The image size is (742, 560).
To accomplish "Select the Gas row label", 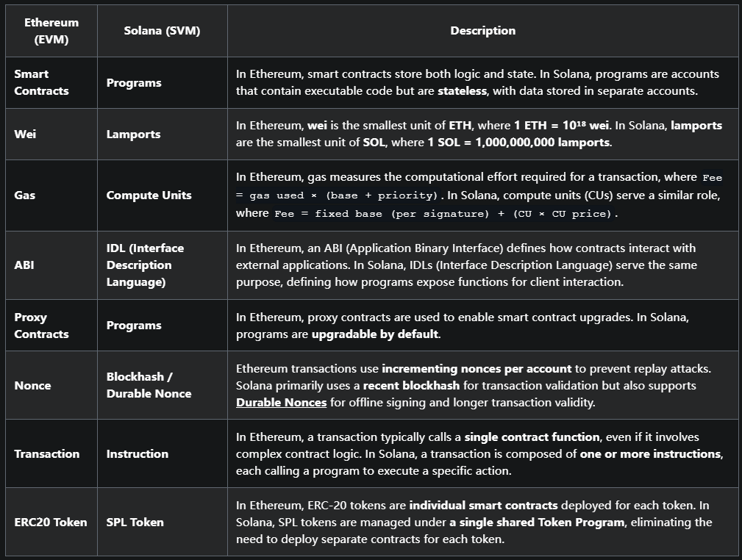I will point(25,195).
